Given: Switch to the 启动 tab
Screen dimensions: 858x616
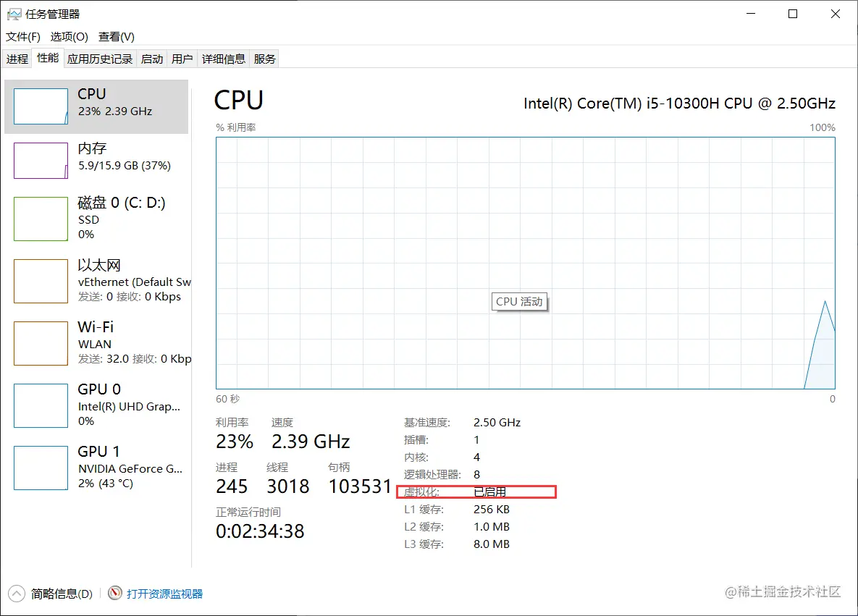Looking at the screenshot, I should pos(152,59).
